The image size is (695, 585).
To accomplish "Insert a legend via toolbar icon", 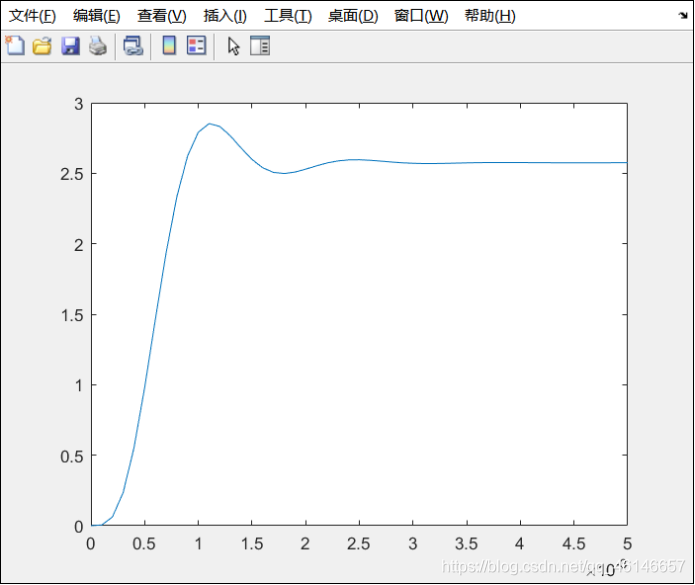I will [x=196, y=46].
